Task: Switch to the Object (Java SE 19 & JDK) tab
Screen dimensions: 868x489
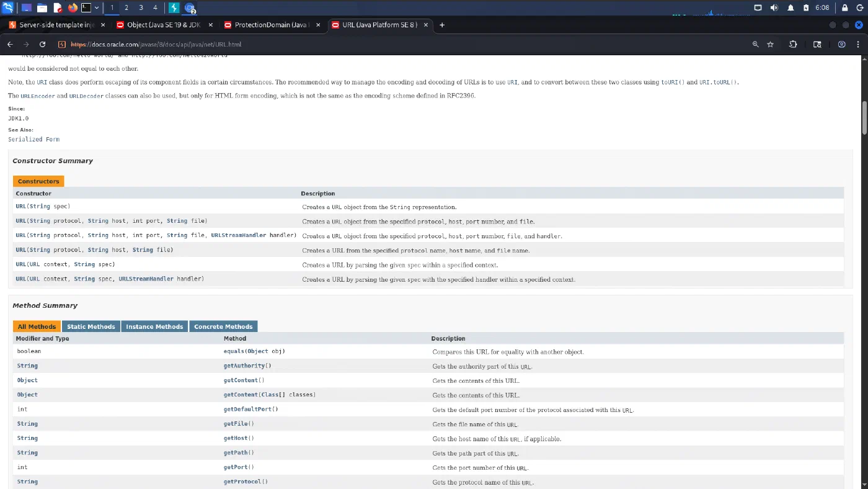Action: (164, 25)
